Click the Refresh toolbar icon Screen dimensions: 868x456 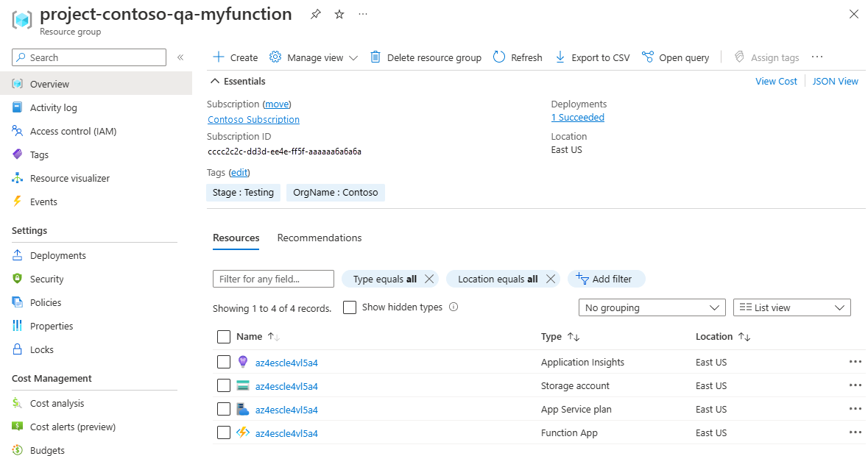point(499,57)
